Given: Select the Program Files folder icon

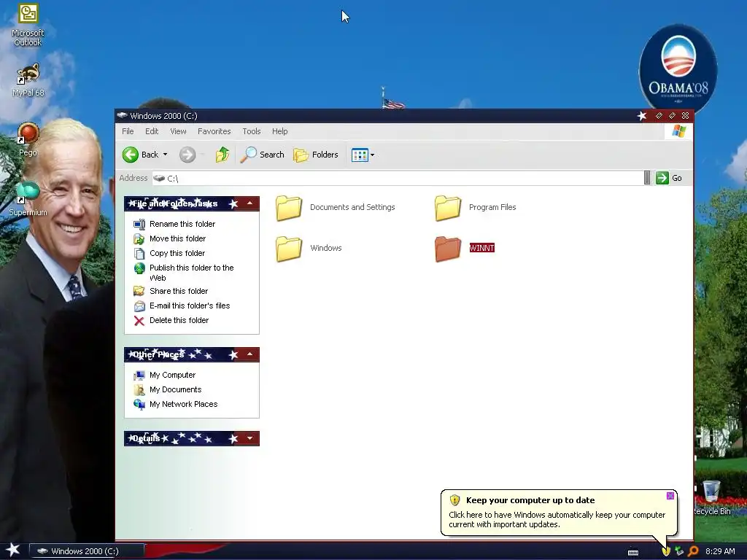Looking at the screenshot, I should point(448,208).
